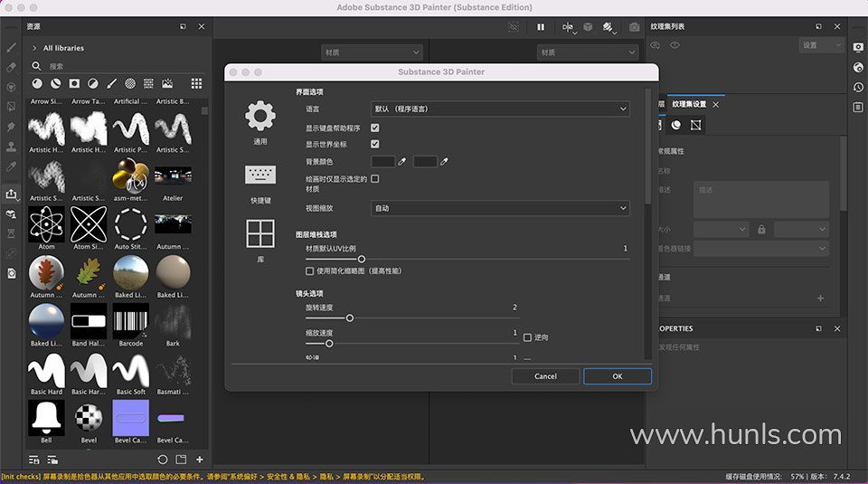Filter assets by materials sphere icon
This screenshot has height=484, width=868.
tap(37, 83)
